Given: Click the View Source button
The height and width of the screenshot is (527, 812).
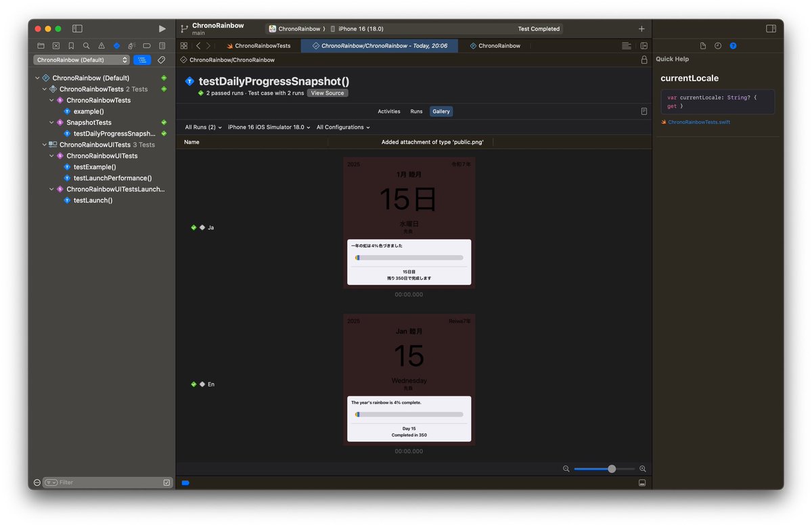Looking at the screenshot, I should (328, 93).
